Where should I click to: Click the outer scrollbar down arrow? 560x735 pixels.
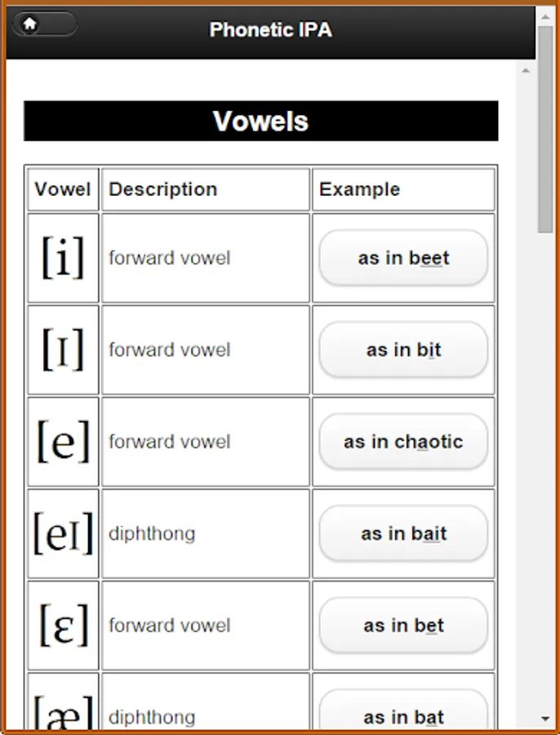click(545, 719)
